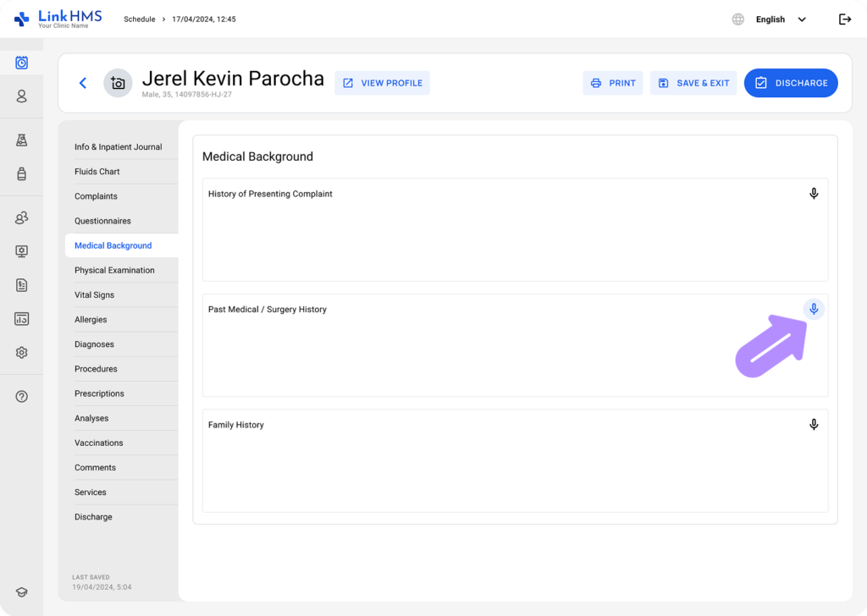
Task: Open the patients person icon in sidebar
Action: (x=21, y=96)
